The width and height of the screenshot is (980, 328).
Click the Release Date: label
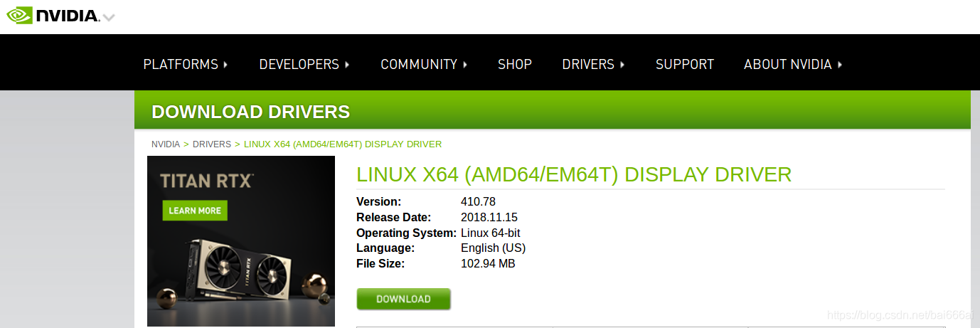click(x=394, y=218)
